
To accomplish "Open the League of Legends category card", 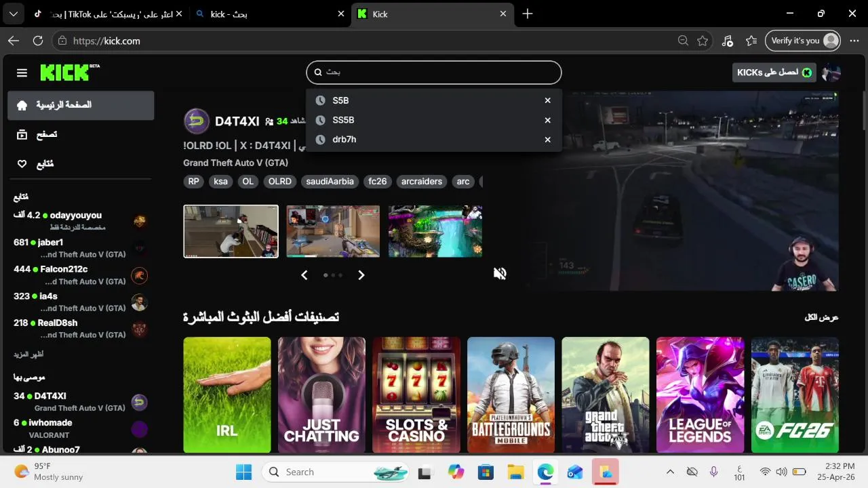I will click(x=700, y=394).
